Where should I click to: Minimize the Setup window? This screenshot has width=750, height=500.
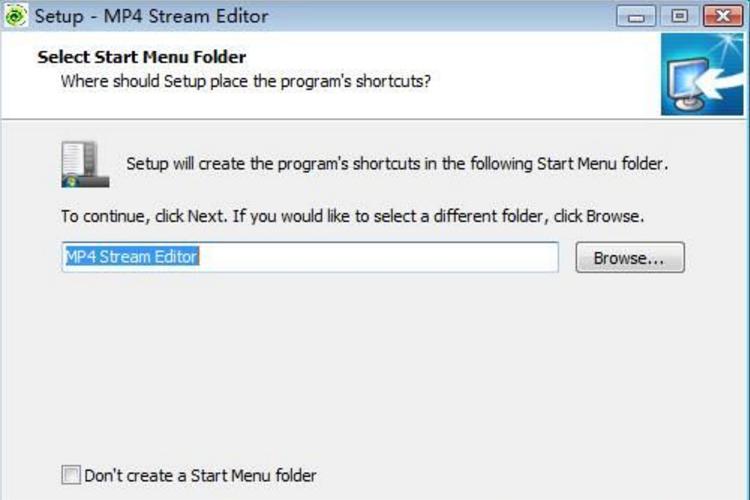[x=637, y=16]
